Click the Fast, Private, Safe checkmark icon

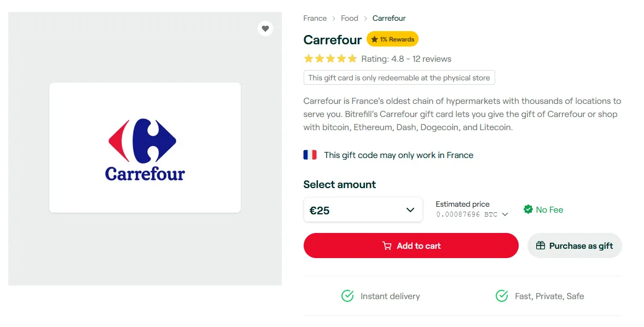point(502,296)
